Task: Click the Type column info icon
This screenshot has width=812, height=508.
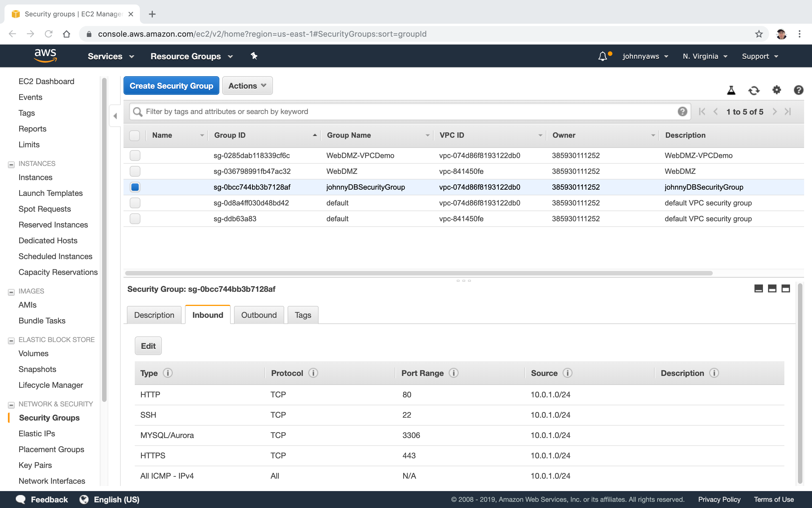Action: 168,373
